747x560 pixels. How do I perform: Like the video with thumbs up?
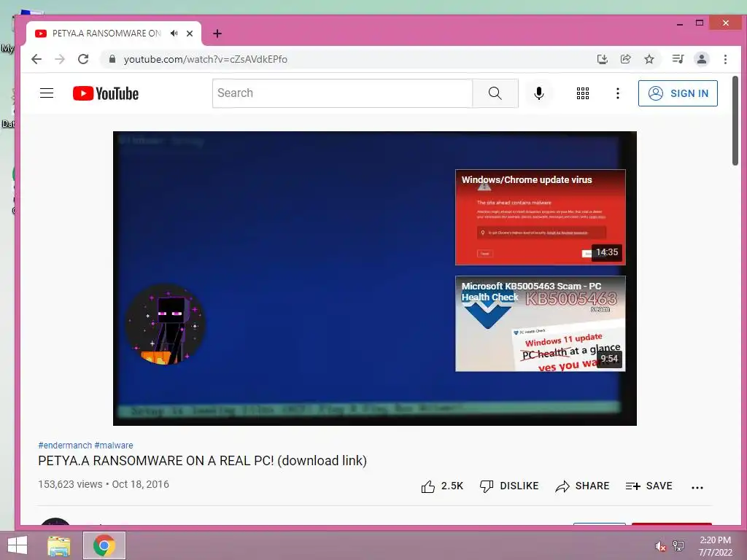[x=441, y=486]
